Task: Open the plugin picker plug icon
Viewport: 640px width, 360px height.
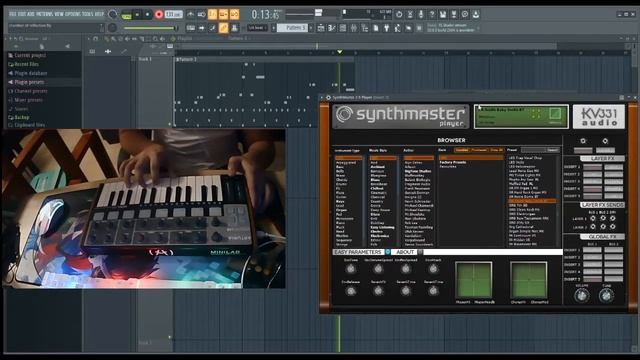Action: (x=387, y=28)
